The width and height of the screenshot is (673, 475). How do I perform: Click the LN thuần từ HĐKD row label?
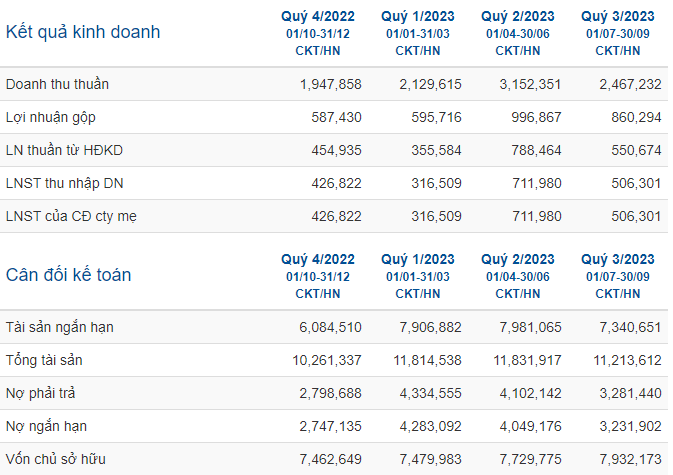pos(64,150)
